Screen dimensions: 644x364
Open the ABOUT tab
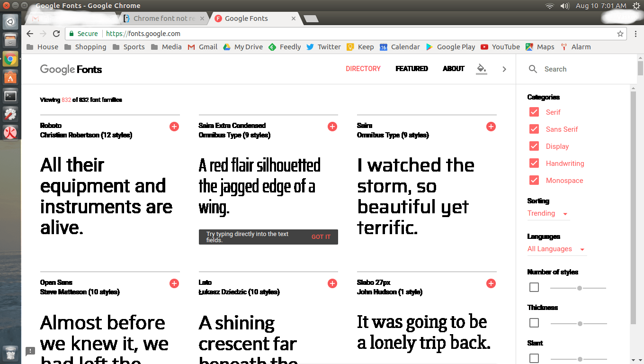point(454,69)
